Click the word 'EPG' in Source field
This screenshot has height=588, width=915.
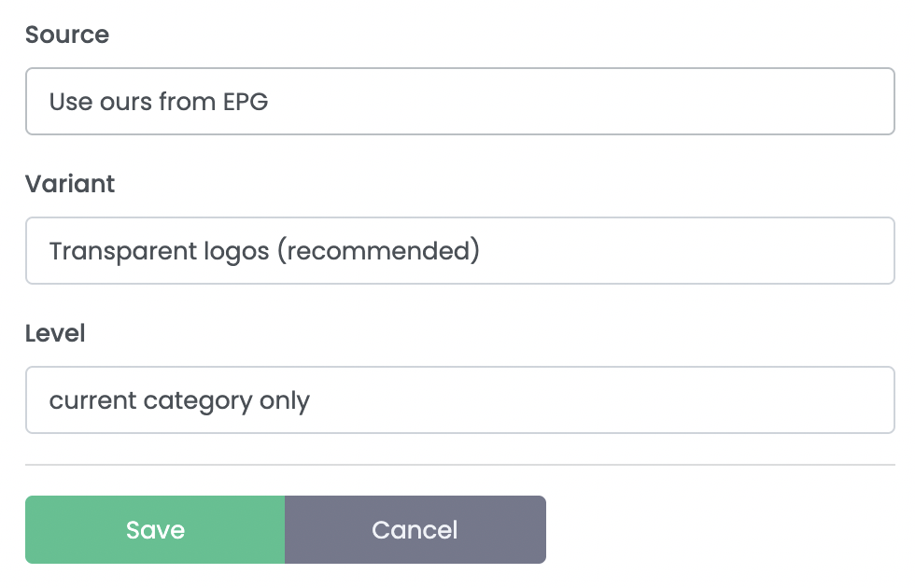[x=245, y=101]
